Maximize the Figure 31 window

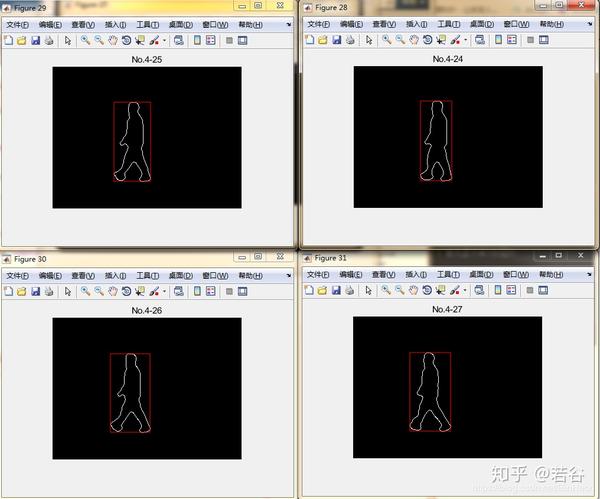point(559,255)
